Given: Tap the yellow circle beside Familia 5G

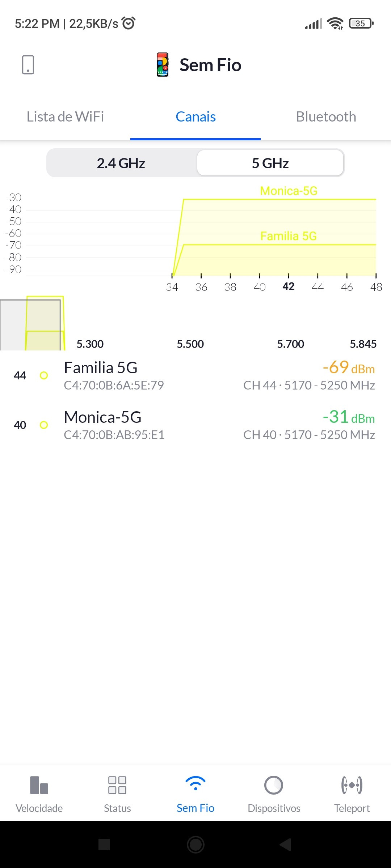Looking at the screenshot, I should pos(44,375).
